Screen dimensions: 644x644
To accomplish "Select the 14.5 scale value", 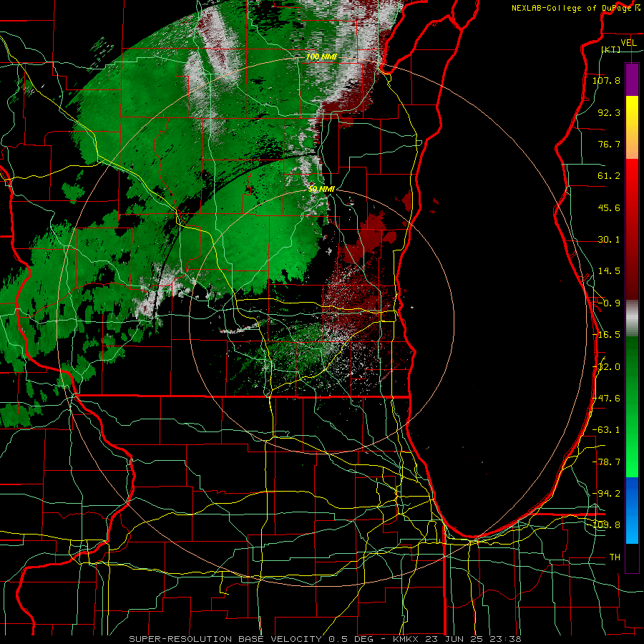I will coord(609,271).
